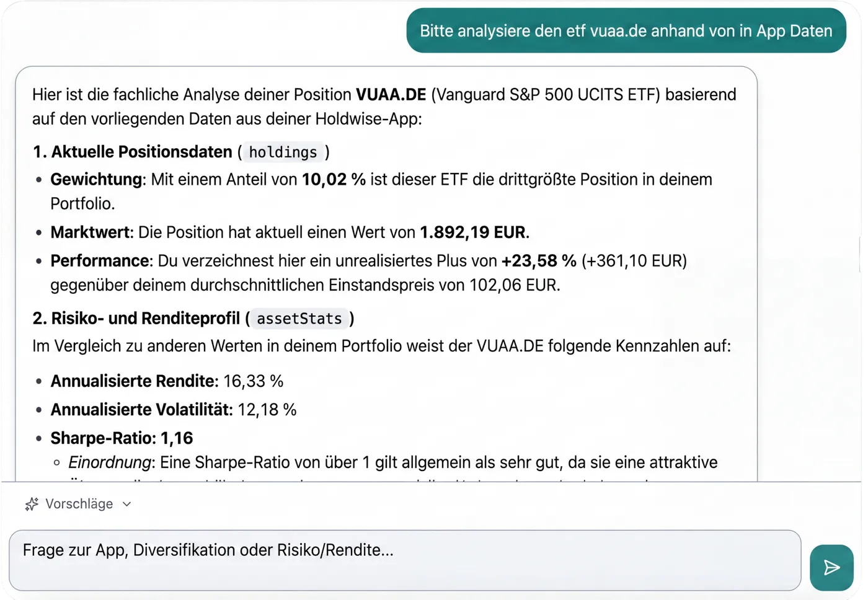
Task: Click the bold 'VUAA.DE' ticker text
Action: click(x=391, y=94)
